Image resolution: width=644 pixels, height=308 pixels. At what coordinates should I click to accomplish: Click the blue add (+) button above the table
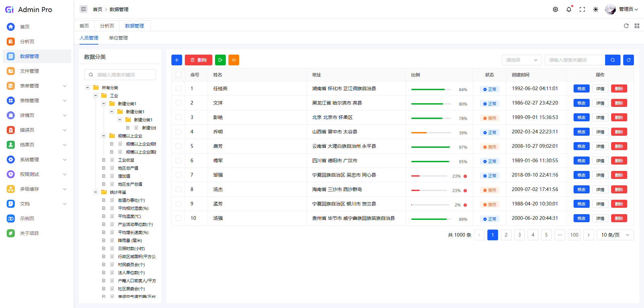click(x=177, y=60)
